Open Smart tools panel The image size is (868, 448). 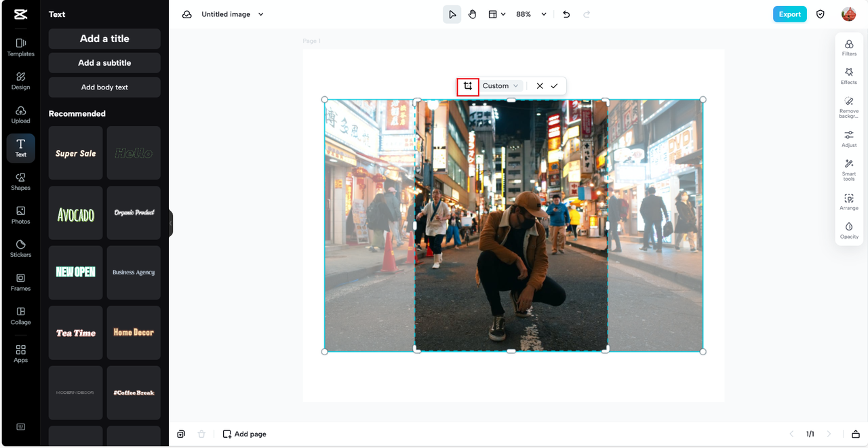click(849, 169)
